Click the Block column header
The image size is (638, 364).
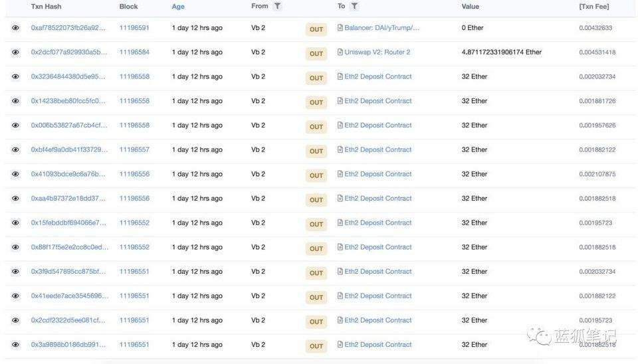[128, 7]
